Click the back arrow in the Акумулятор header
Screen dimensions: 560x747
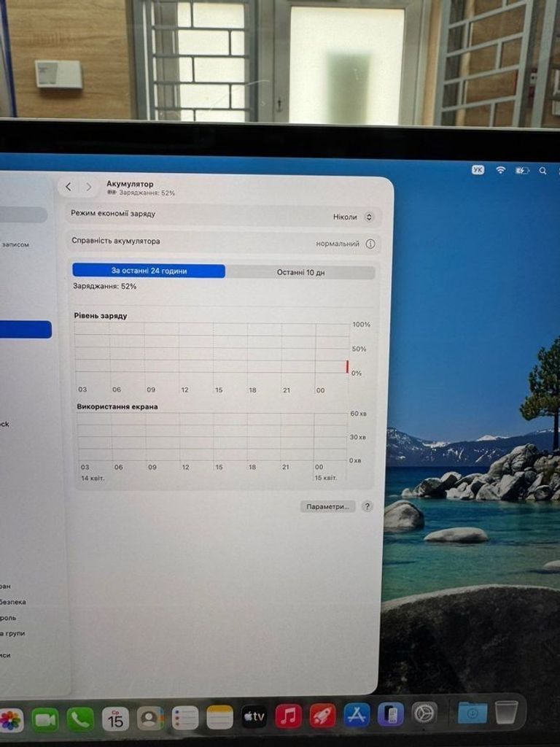[69, 187]
